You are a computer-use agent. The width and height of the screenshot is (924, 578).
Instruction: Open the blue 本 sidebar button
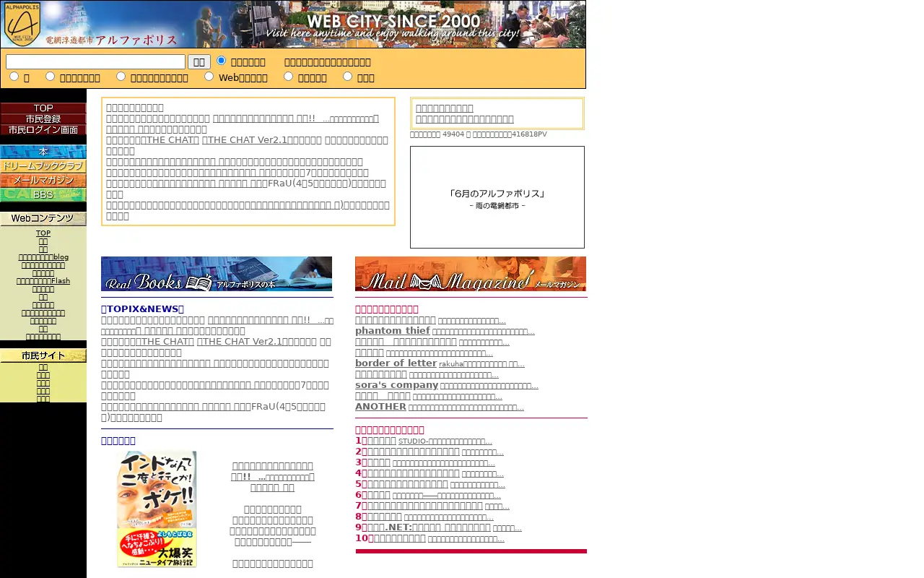pyautogui.click(x=43, y=152)
